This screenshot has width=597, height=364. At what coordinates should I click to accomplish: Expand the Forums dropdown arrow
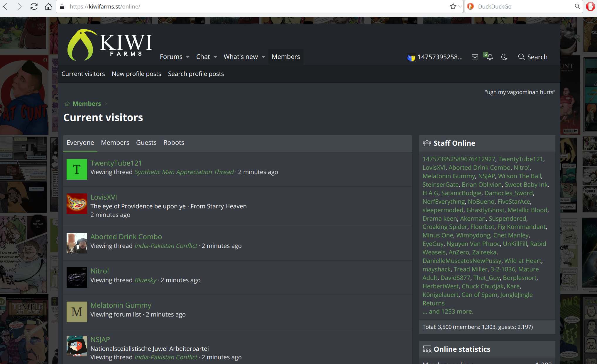[x=188, y=57]
